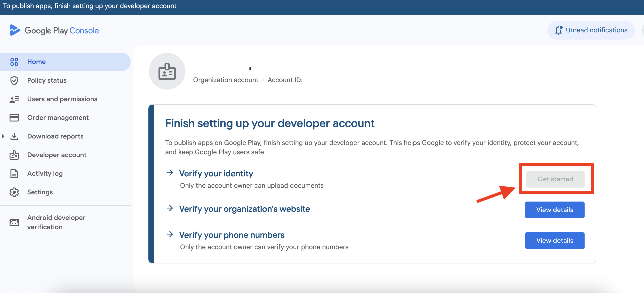Click the Order management card icon
The height and width of the screenshot is (293, 644).
tap(14, 118)
